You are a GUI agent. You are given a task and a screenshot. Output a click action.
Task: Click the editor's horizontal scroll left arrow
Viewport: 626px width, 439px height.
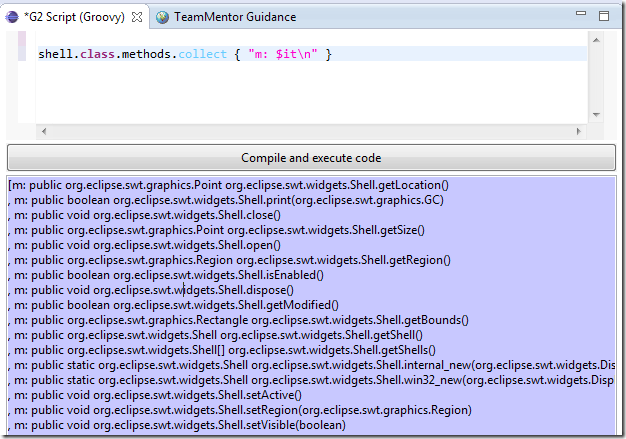pos(45,131)
